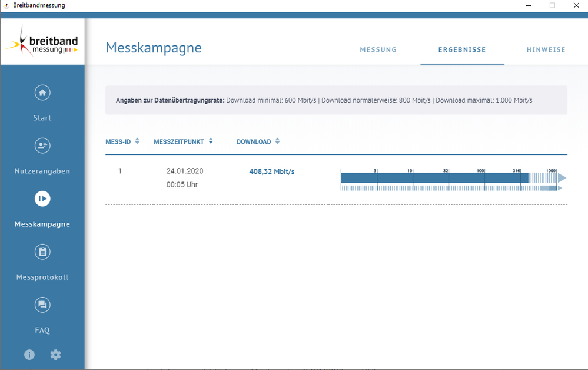Show the info icon in the sidebar
Screen dimensions: 588x370
coord(29,355)
